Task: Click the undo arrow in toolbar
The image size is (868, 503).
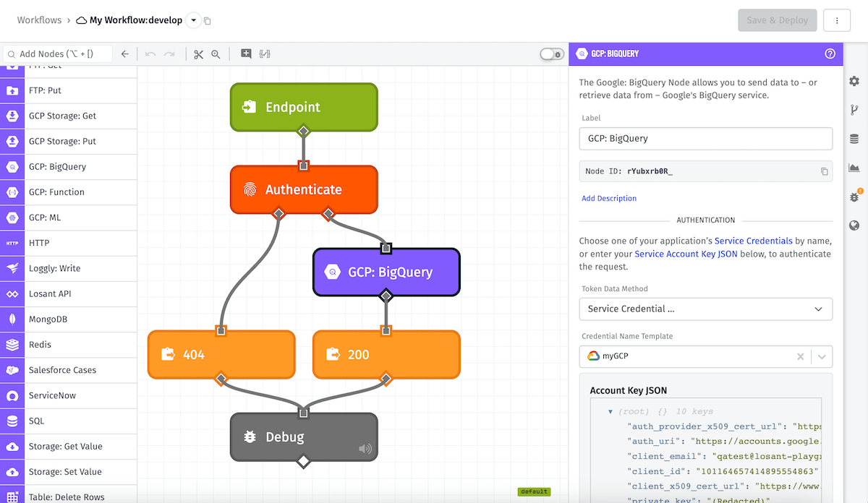Action: click(150, 54)
